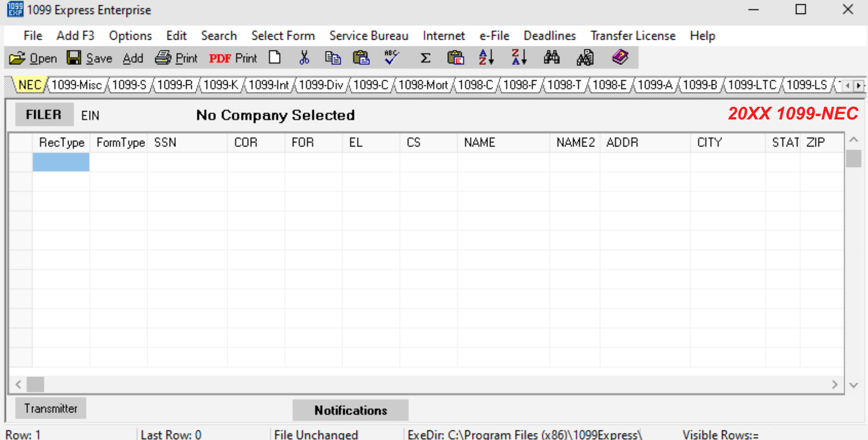This screenshot has height=440, width=868.
Task: Switch to the 1099-R tab
Action: pyautogui.click(x=175, y=85)
